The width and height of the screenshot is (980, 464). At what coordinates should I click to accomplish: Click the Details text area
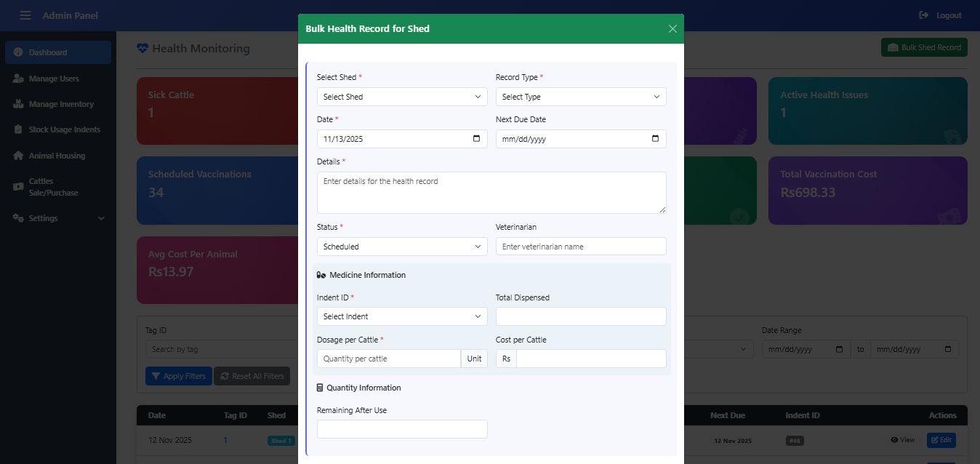tap(491, 193)
